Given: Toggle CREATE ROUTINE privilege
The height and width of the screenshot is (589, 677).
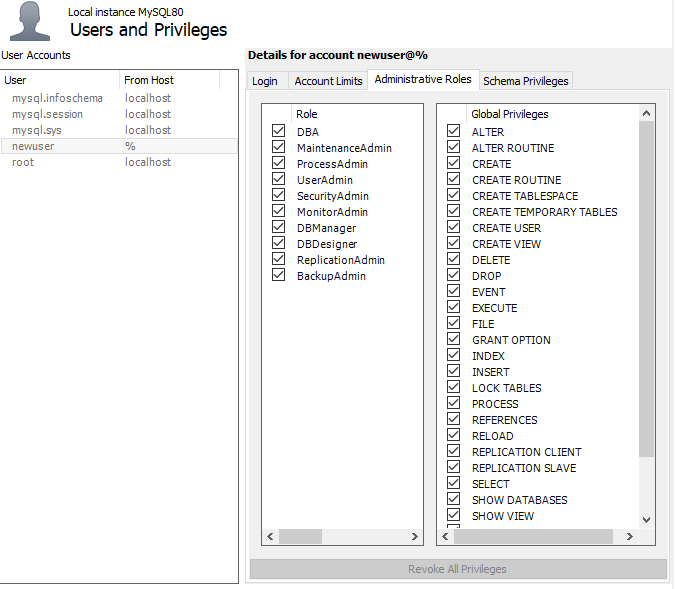Looking at the screenshot, I should coord(453,179).
